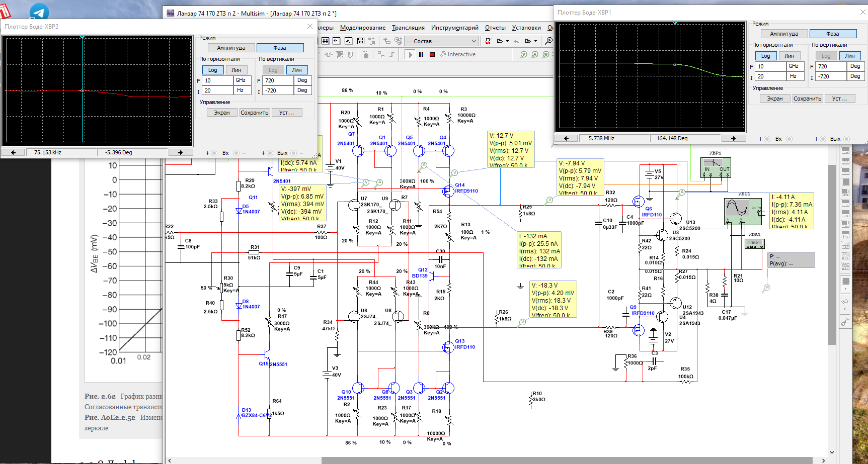
Task: Click the transfer to Ultiboard icon
Action: pos(500,41)
